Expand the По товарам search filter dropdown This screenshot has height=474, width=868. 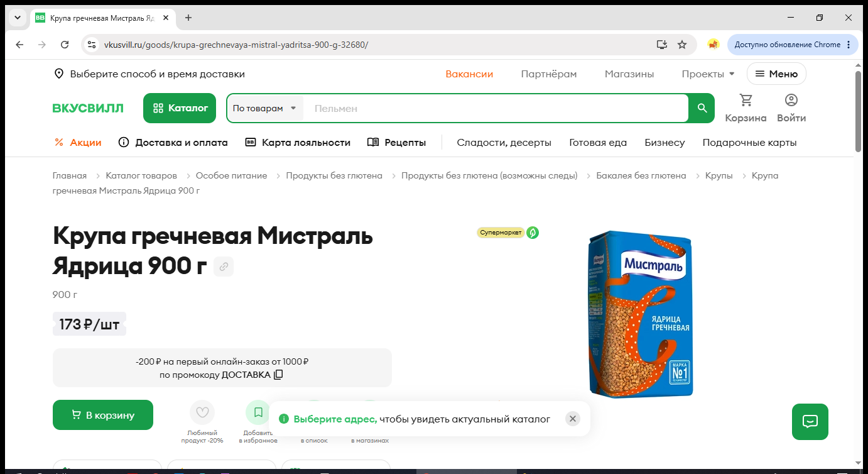pos(265,108)
